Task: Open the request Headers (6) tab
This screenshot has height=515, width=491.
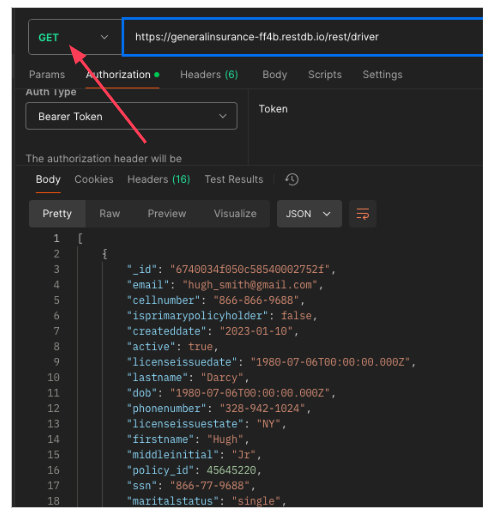Action: tap(209, 74)
